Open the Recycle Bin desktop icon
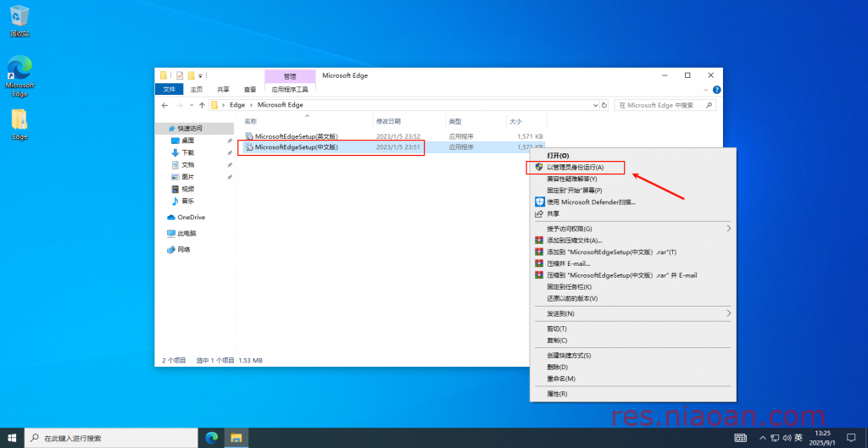868x448 pixels. point(19,21)
